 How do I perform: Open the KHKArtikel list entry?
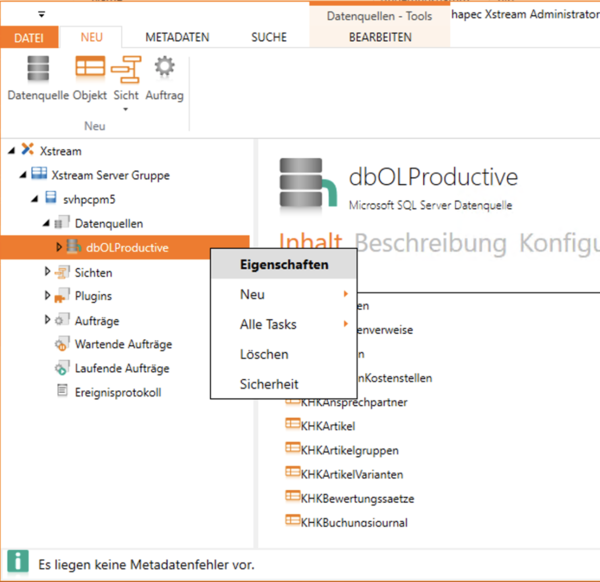click(x=328, y=426)
